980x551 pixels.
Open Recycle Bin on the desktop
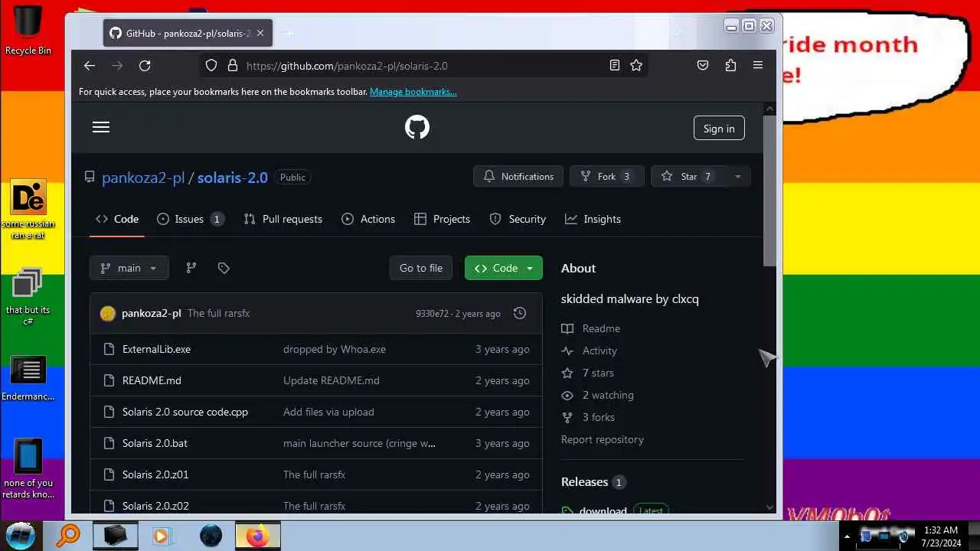click(x=28, y=31)
